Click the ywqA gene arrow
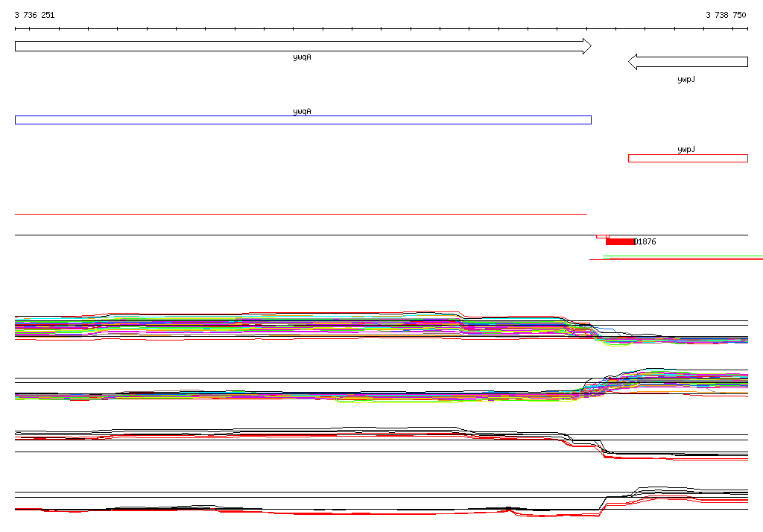 point(303,46)
